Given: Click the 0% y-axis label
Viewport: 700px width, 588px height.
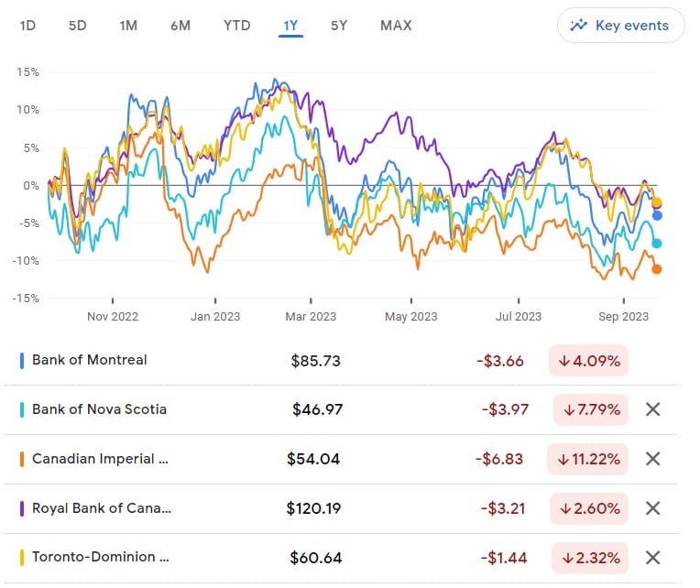Looking at the screenshot, I should click(x=31, y=186).
